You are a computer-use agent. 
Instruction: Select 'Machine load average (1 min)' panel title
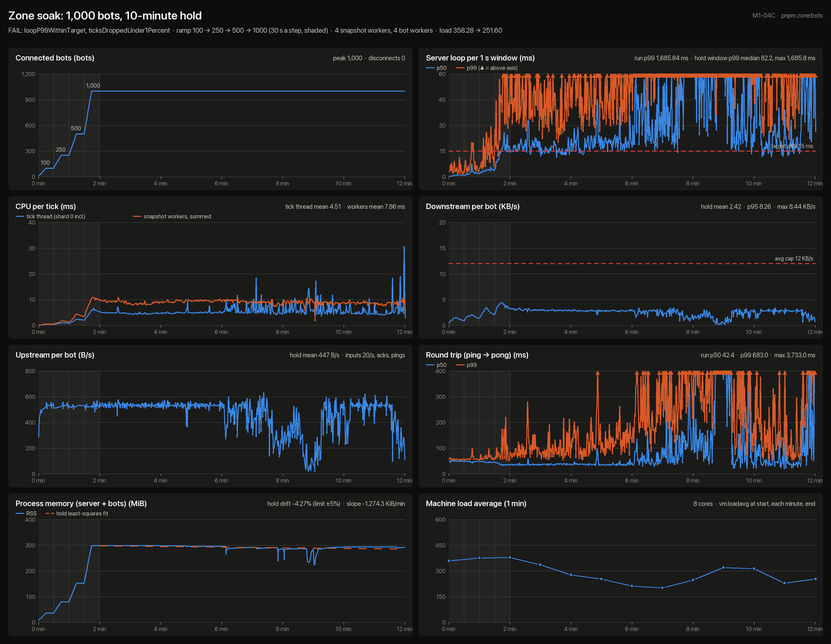[476, 504]
